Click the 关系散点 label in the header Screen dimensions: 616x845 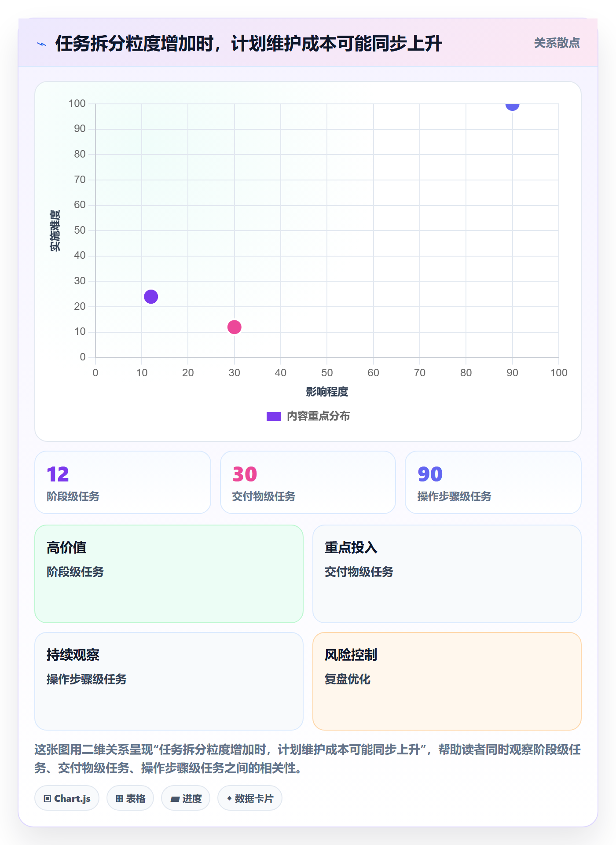point(557,43)
